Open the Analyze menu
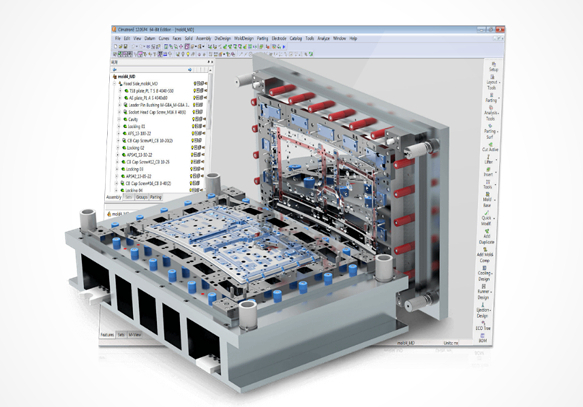 click(x=323, y=38)
